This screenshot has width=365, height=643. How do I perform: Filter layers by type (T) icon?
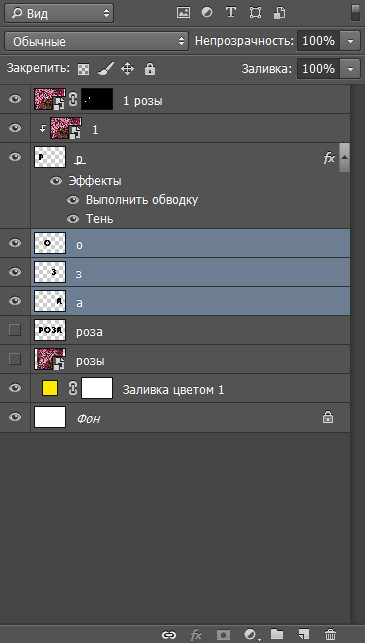[231, 13]
